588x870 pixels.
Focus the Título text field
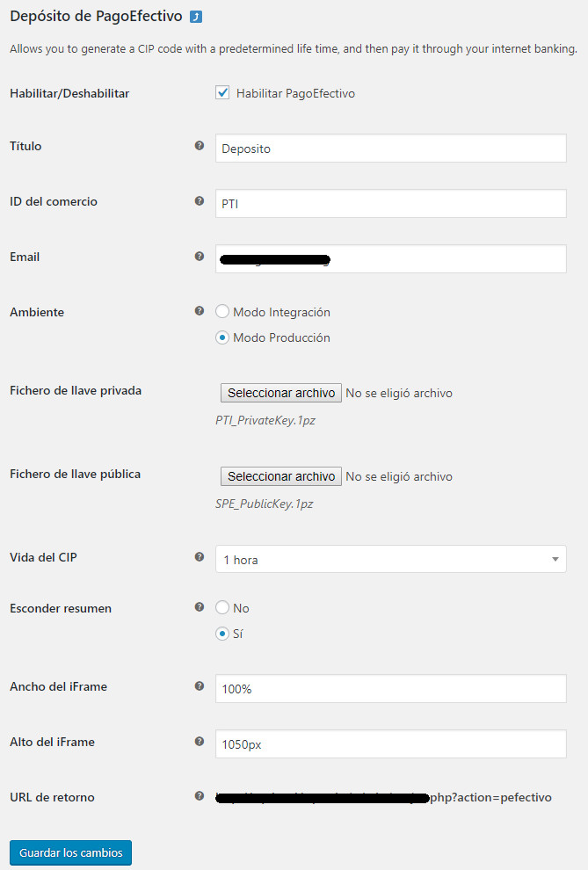(x=391, y=149)
